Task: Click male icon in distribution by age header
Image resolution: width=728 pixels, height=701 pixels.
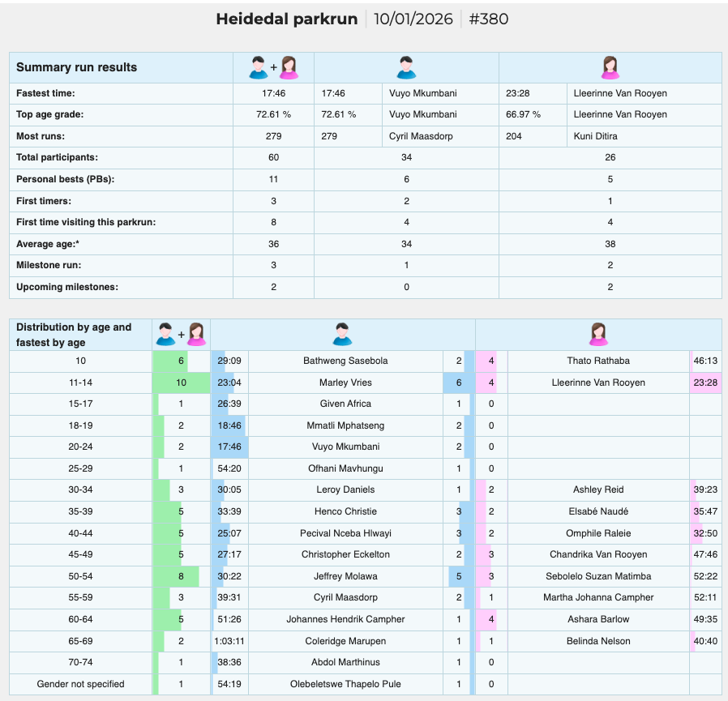Action: 343,334
